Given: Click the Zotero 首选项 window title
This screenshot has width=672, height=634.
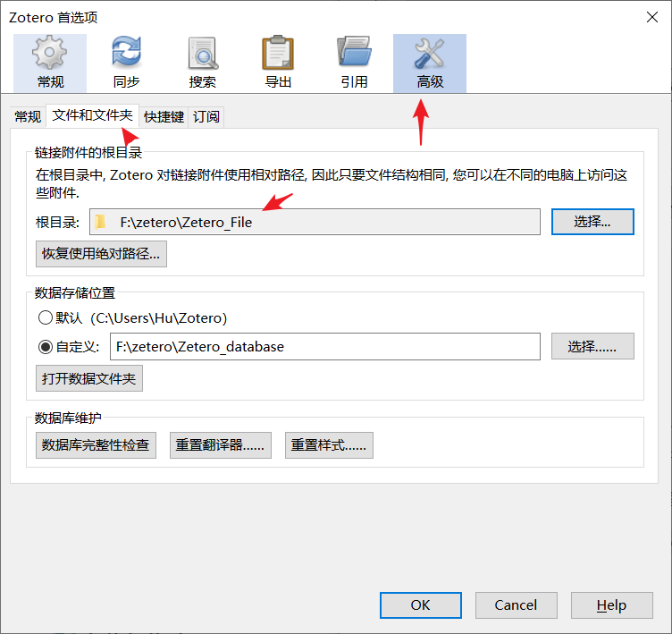Looking at the screenshot, I should coord(53,18).
